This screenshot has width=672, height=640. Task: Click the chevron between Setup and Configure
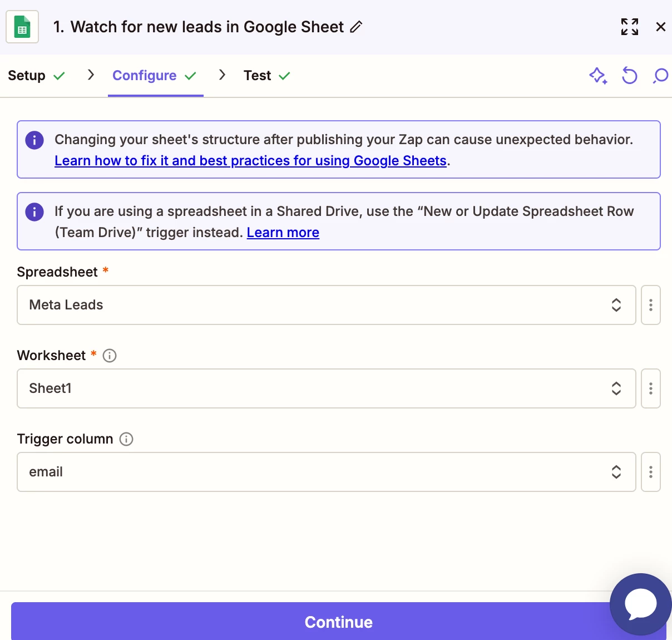(91, 75)
